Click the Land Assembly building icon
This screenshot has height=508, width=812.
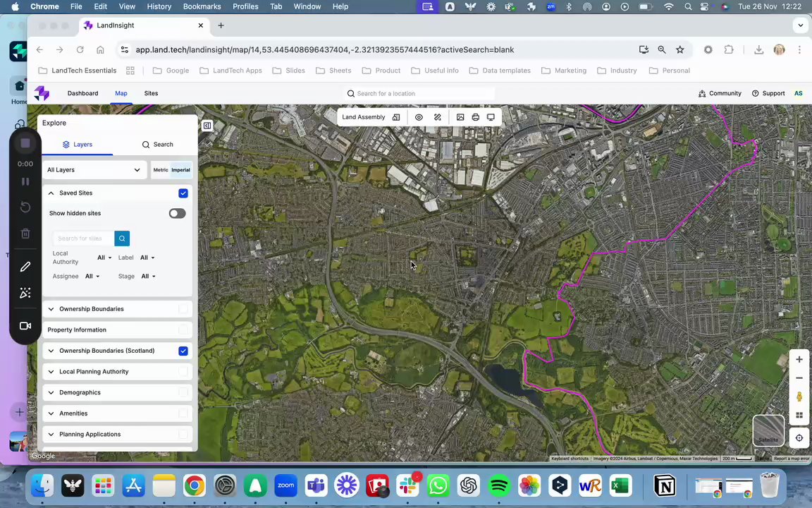396,117
